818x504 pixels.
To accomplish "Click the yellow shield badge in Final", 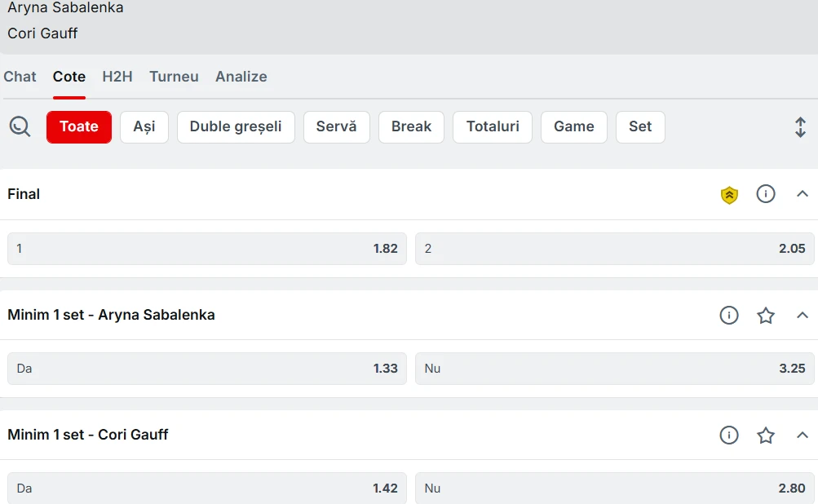I will (x=729, y=195).
